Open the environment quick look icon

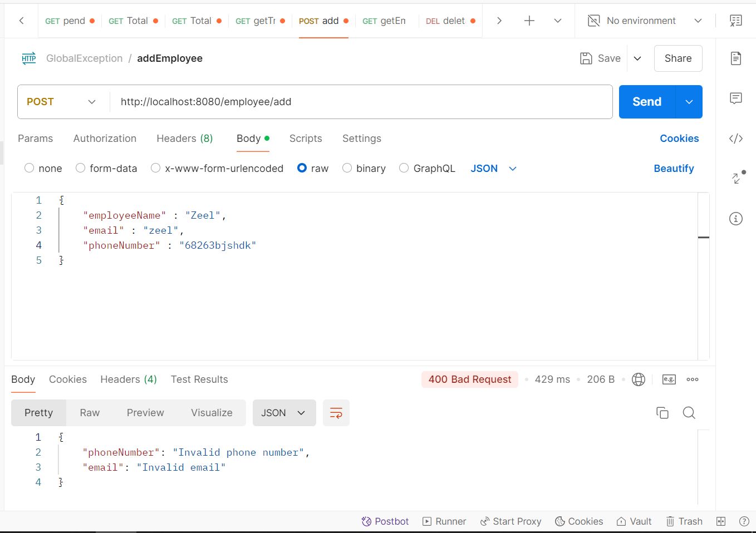(736, 21)
